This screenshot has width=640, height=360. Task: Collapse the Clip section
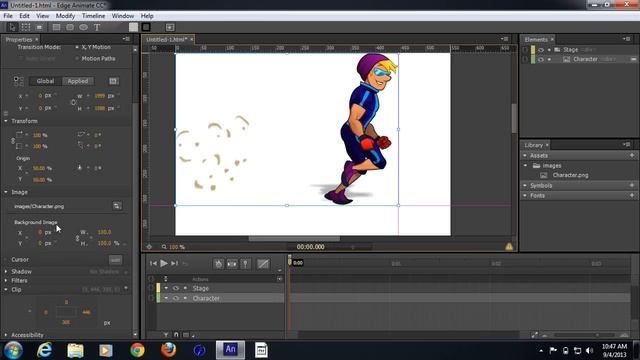(6, 290)
